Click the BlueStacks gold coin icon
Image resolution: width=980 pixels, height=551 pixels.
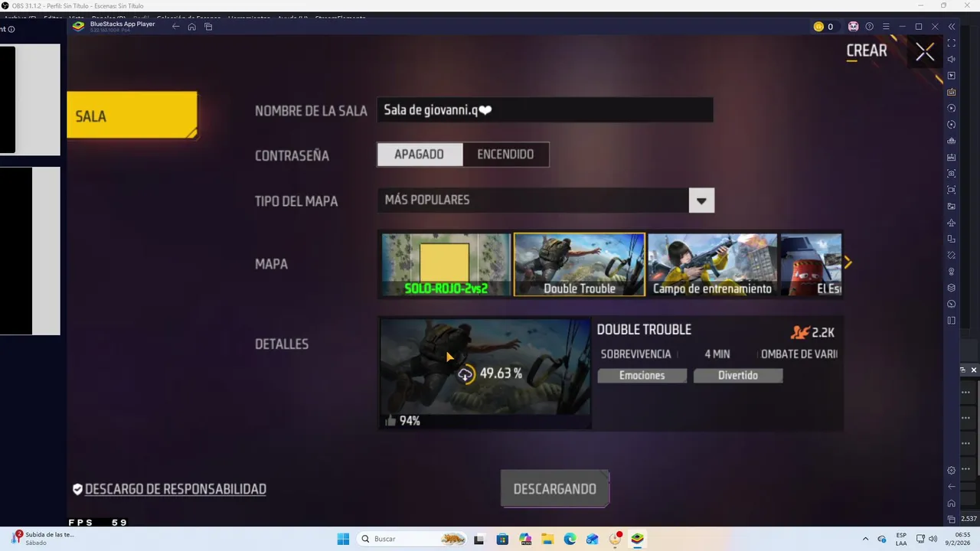tap(818, 27)
